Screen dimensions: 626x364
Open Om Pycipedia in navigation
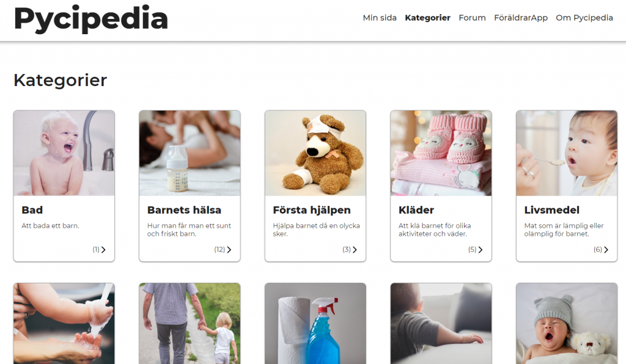coord(584,18)
